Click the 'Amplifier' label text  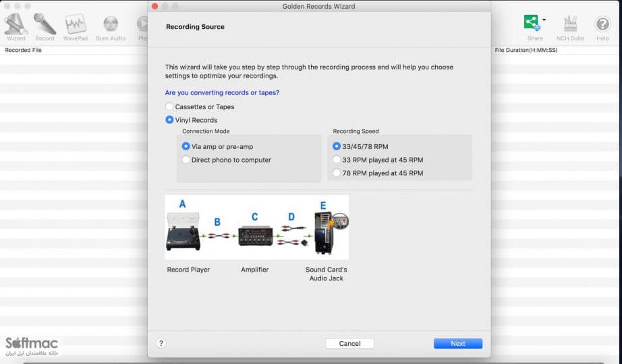[x=255, y=270]
